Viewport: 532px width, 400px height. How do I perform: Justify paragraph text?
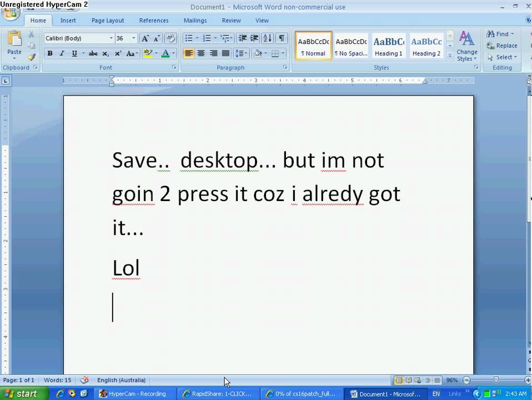click(225, 54)
